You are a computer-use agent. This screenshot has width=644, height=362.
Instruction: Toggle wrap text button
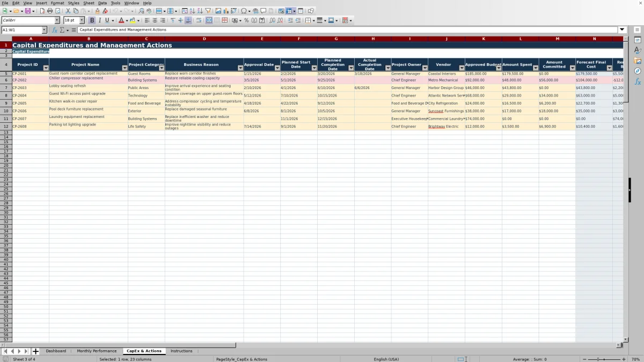click(199, 20)
